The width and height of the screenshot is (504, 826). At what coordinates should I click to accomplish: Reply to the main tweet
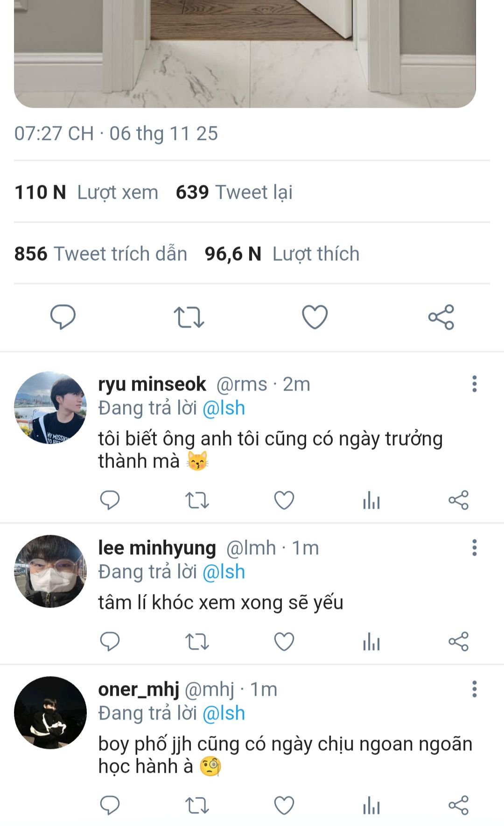(x=63, y=317)
